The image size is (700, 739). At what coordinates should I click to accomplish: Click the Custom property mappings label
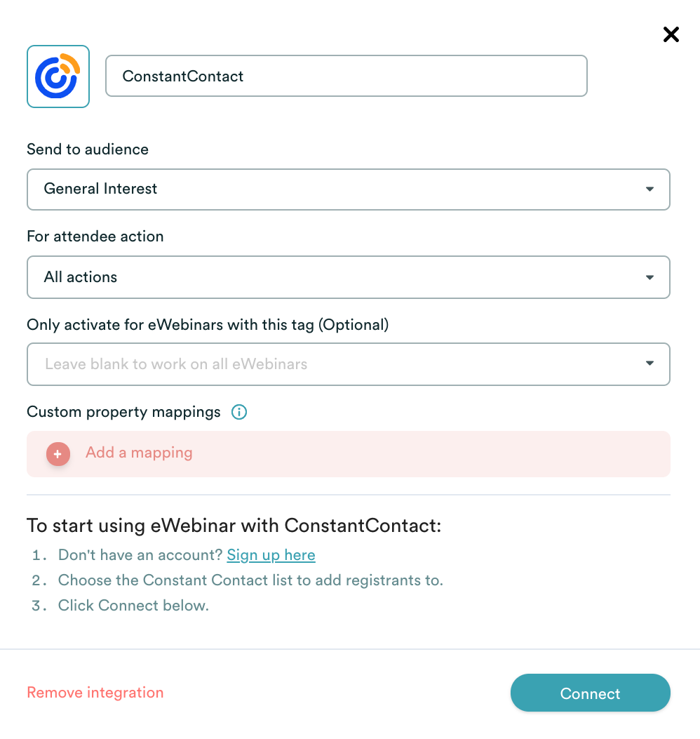point(123,412)
